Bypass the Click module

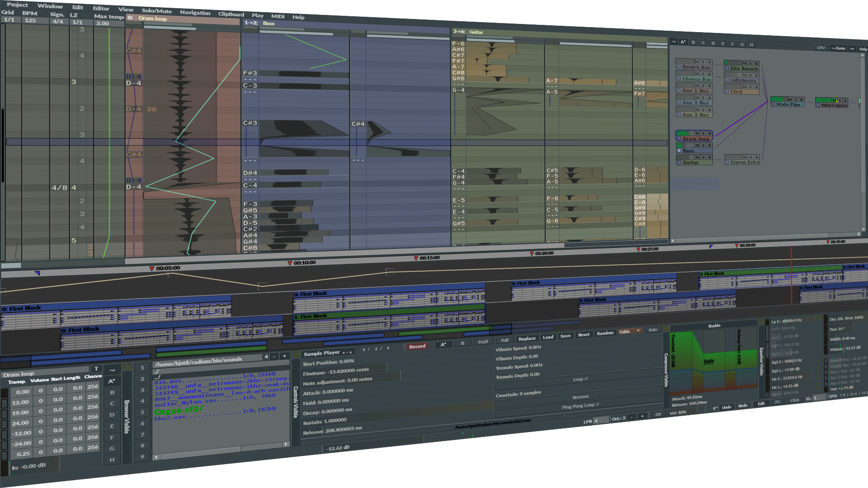coord(756,87)
